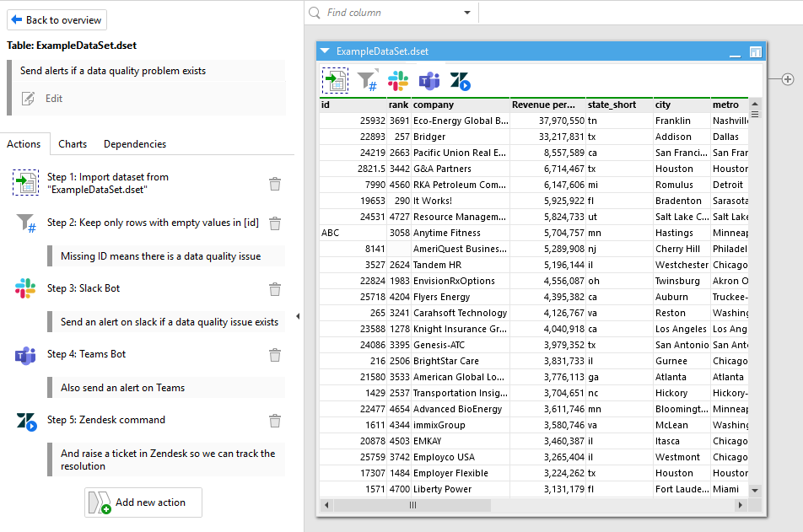The width and height of the screenshot is (803, 532).
Task: Maximize the ExampleDataSet.dset table window
Action: tap(756, 51)
